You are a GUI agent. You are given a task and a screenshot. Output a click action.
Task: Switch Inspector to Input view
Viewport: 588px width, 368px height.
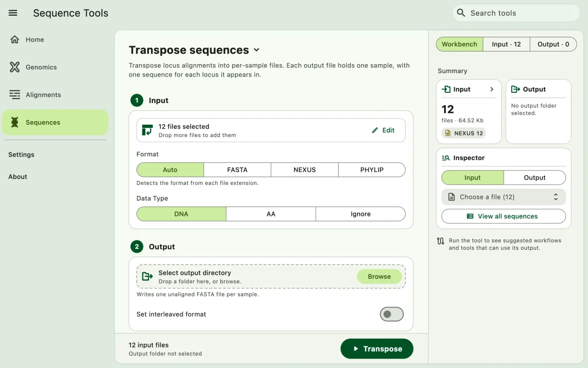[472, 178]
